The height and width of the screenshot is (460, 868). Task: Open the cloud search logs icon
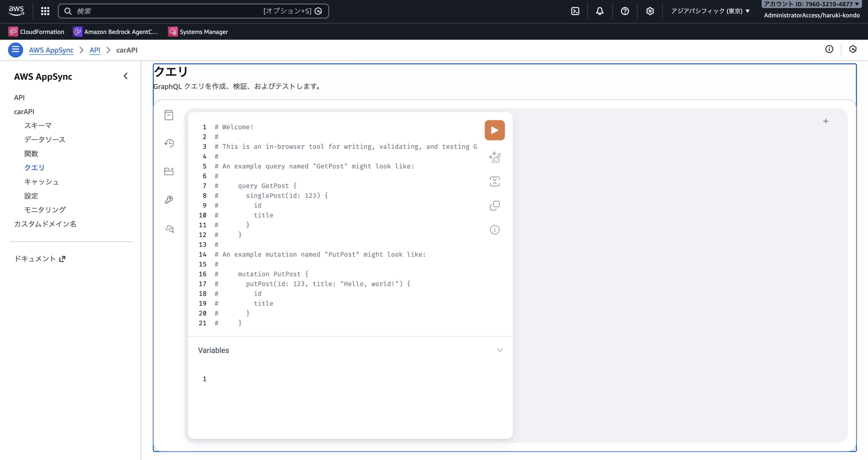coord(170,229)
